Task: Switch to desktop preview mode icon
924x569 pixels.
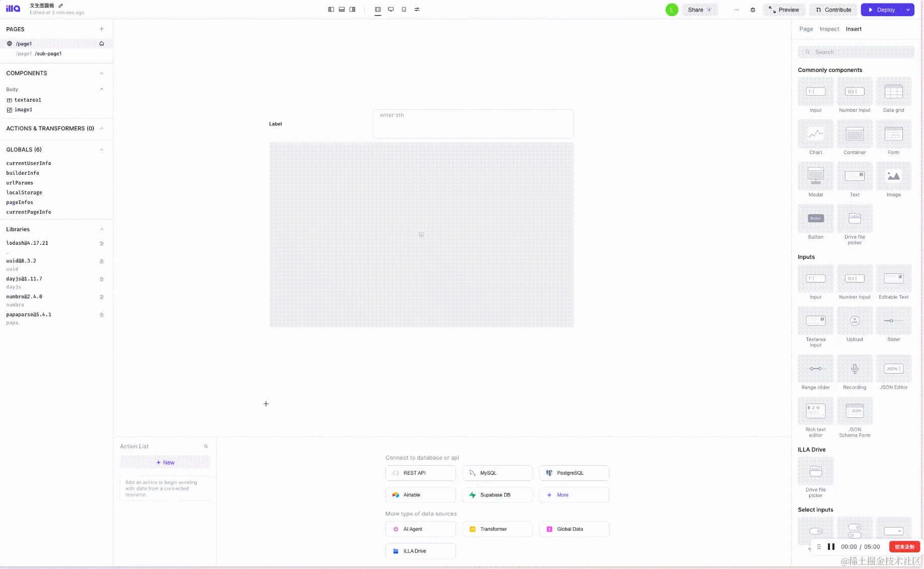Action: click(x=391, y=9)
